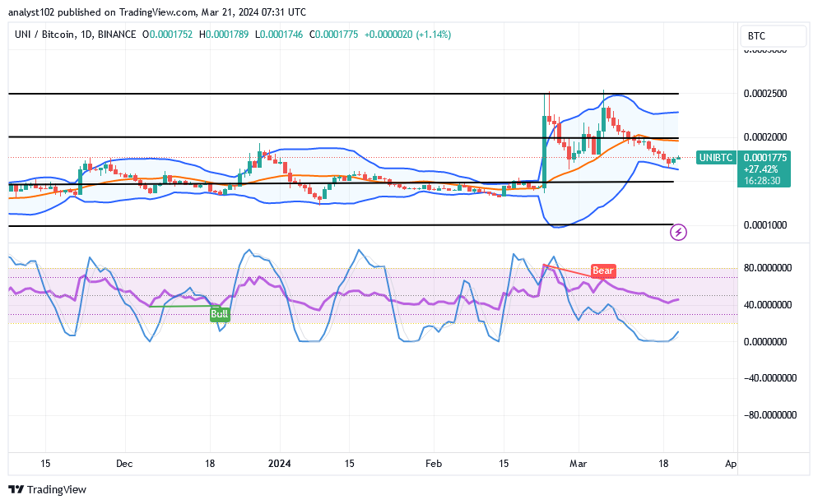The image size is (818, 504).
Task: Click the Dec date label on time axis
Action: [x=124, y=464]
